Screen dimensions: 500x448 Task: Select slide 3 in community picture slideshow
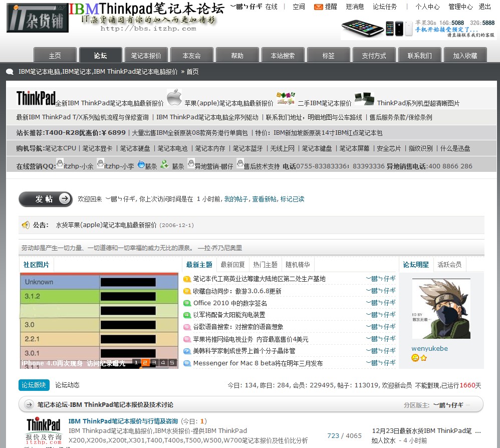pos(154,362)
